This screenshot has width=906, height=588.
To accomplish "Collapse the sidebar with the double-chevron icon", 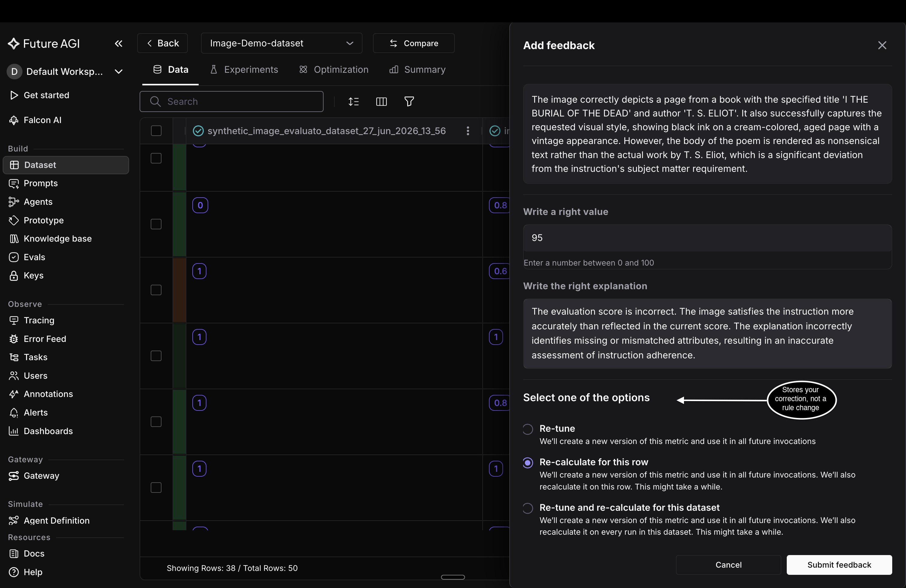I will tap(118, 44).
